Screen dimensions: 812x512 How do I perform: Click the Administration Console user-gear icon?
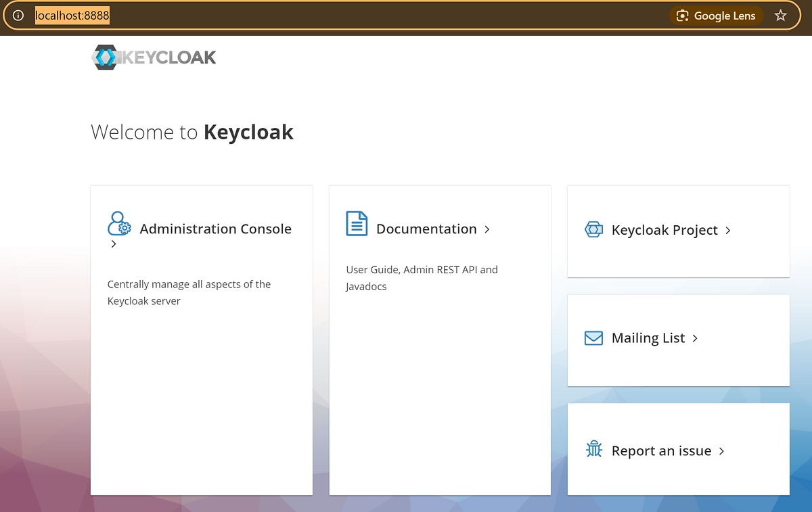[119, 223]
